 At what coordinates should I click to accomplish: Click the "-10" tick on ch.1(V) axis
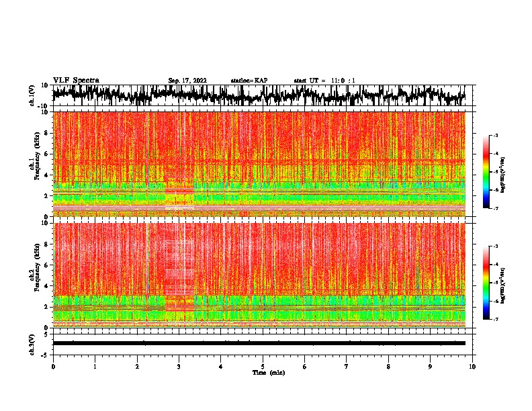click(44, 106)
